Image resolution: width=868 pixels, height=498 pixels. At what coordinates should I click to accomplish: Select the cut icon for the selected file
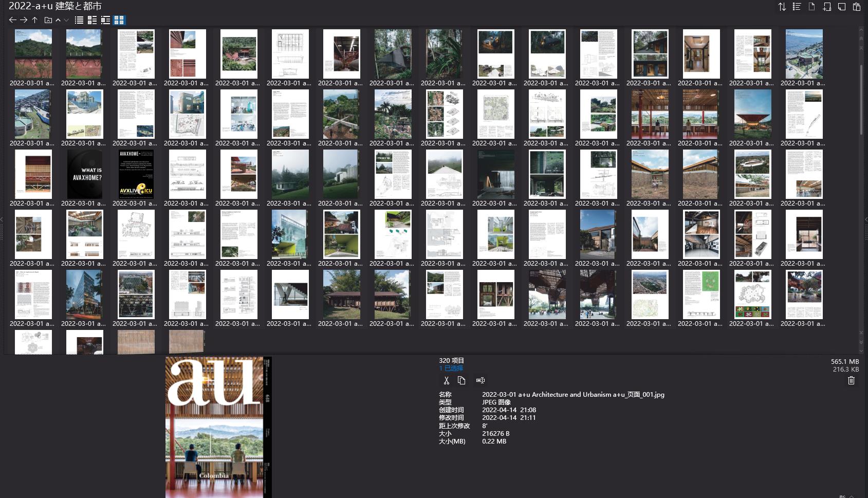(446, 381)
